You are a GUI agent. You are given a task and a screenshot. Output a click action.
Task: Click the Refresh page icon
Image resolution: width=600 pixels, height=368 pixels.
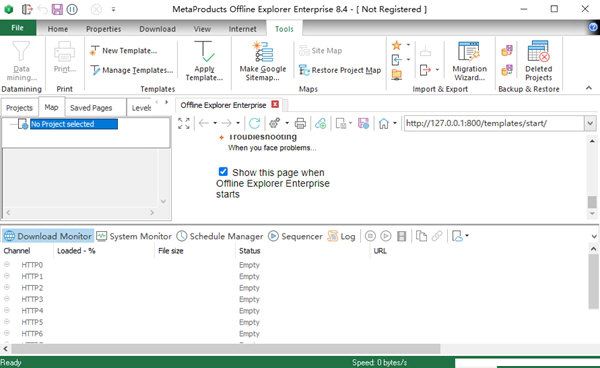(254, 123)
